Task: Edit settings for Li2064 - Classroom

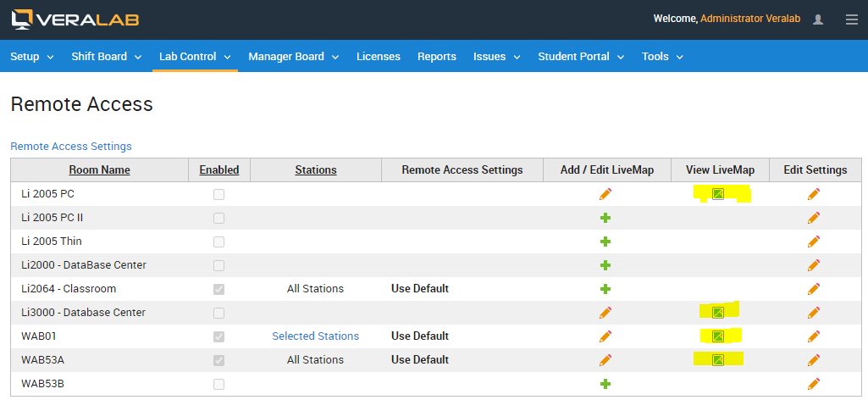Action: [814, 289]
